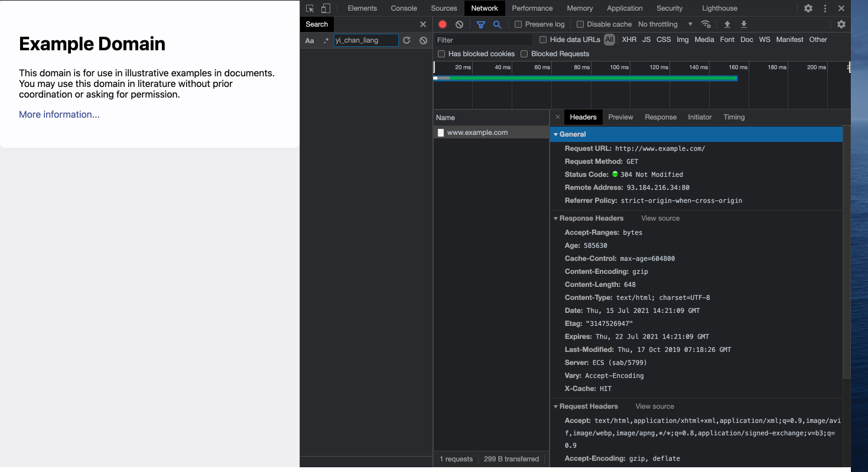Select document icon for www.example.com
The width and height of the screenshot is (868, 472).
(x=440, y=132)
